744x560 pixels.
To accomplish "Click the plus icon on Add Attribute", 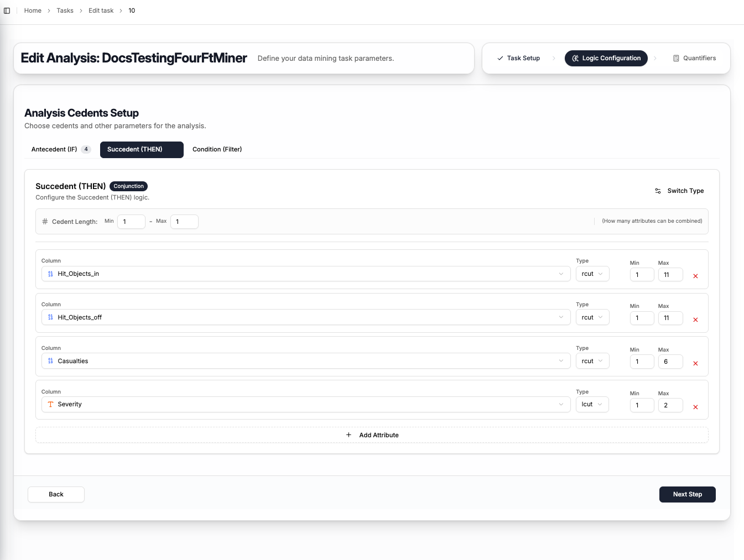I will point(348,435).
